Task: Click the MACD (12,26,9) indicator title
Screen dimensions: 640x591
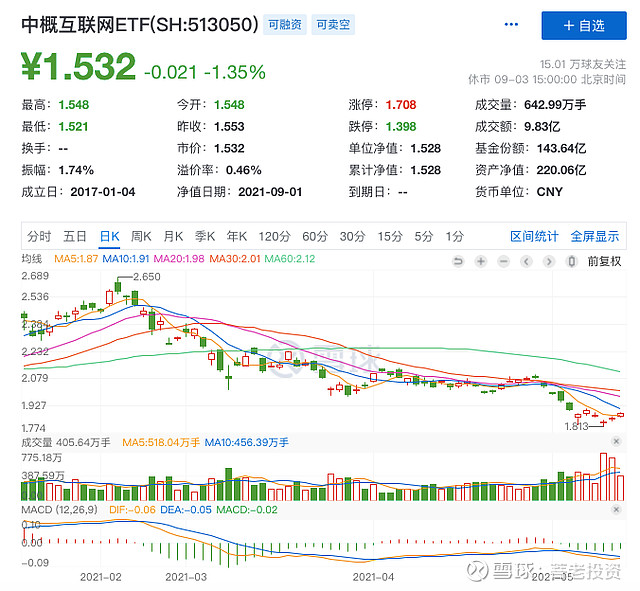Action: pos(60,510)
